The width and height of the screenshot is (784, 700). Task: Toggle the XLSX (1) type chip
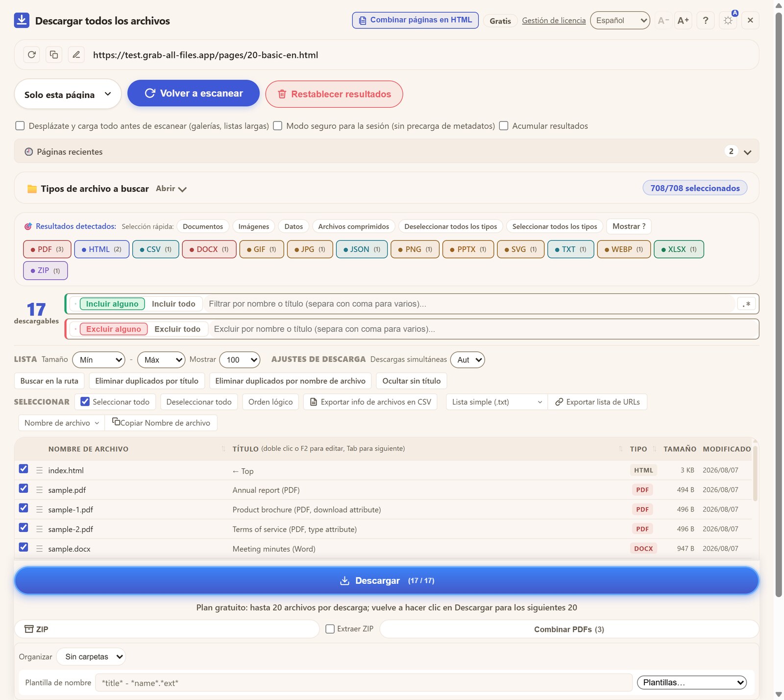coord(679,249)
